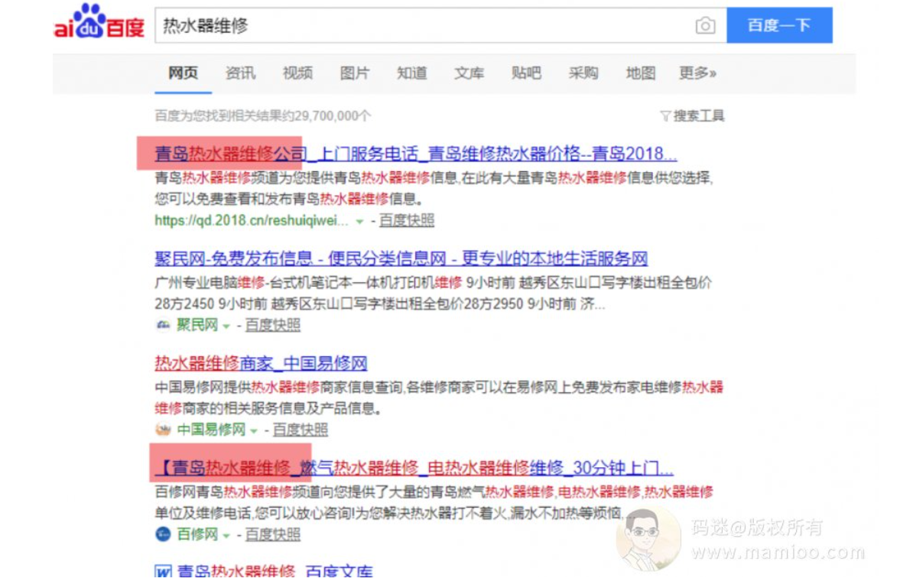Click the green 百修网 source name

pyautogui.click(x=197, y=534)
